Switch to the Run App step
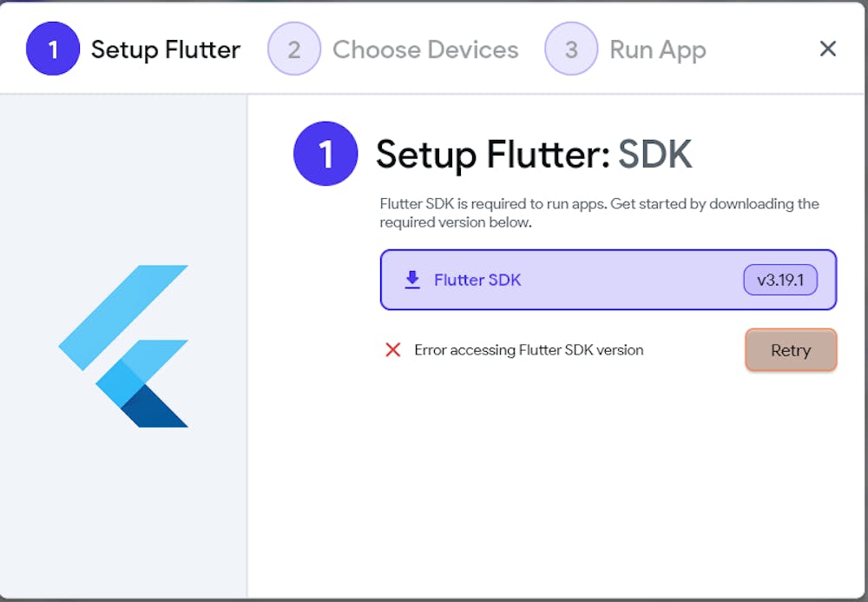This screenshot has height=602, width=868. [657, 50]
